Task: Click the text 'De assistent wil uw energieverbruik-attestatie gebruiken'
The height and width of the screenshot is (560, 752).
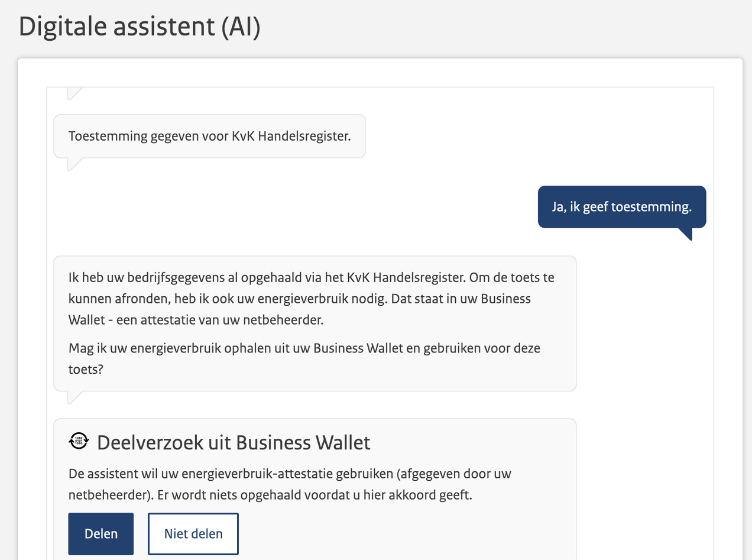Action: coord(290,484)
